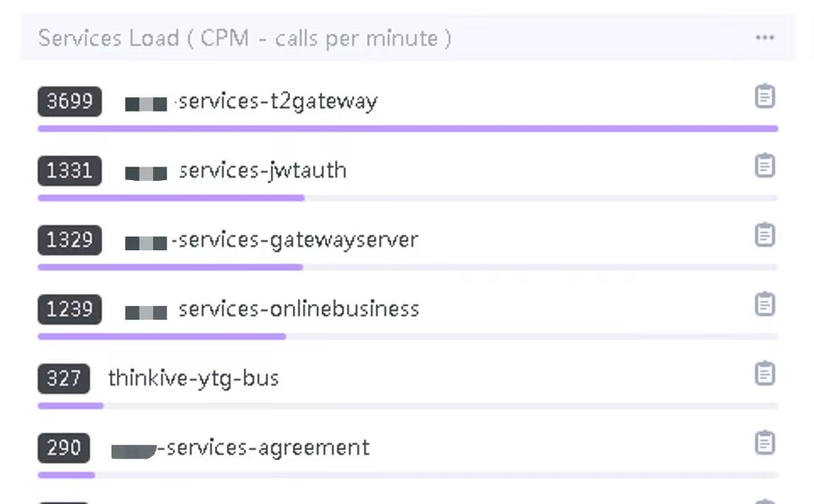Screen dimensions: 814x504
Task: Copy the services-t2gateway service name
Action: tap(765, 96)
